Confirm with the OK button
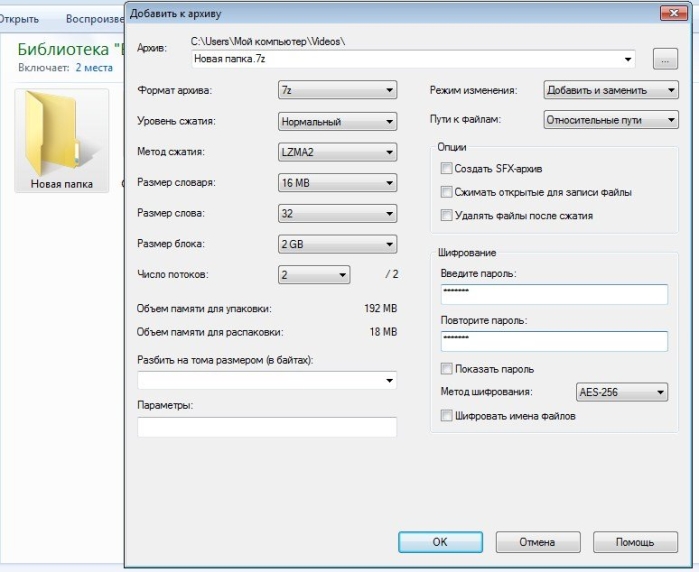The height and width of the screenshot is (572, 699). 440,542
